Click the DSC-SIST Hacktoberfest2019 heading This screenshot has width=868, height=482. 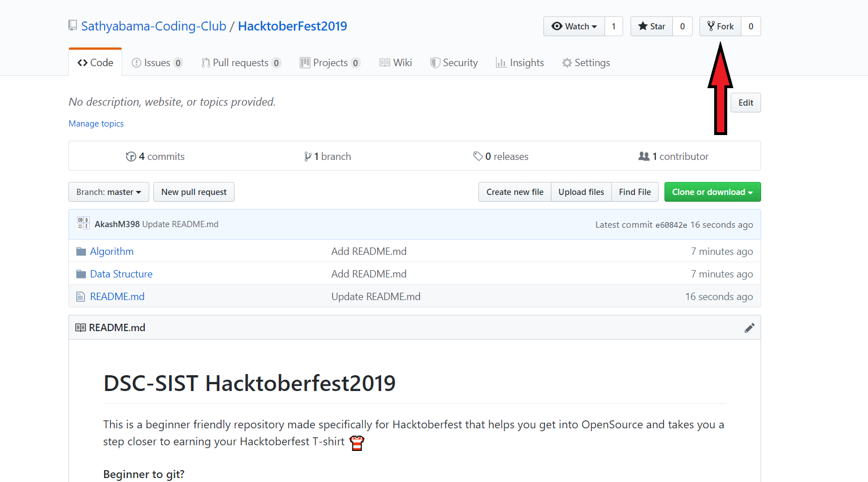pos(249,384)
